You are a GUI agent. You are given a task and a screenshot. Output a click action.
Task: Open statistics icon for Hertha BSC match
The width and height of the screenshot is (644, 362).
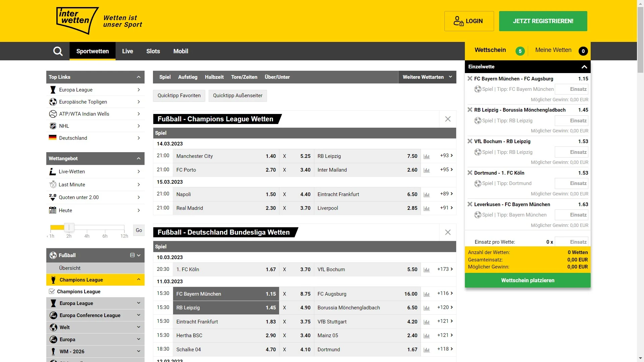point(427,336)
